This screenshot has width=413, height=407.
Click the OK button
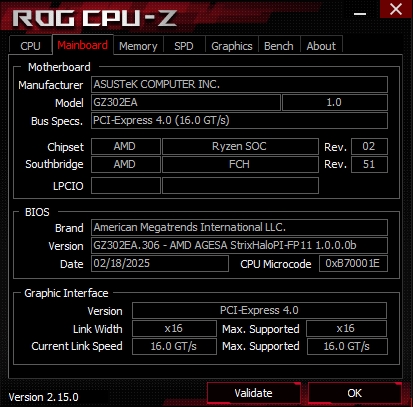pos(354,393)
